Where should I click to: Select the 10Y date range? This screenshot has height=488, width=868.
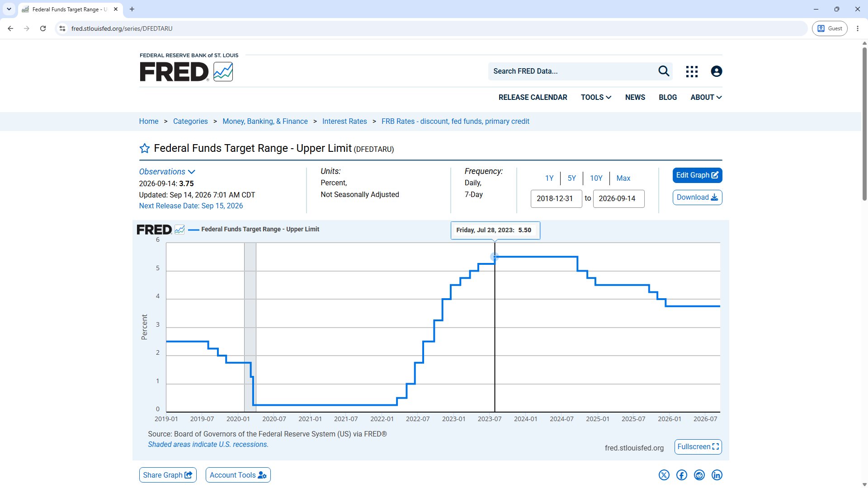pos(596,178)
